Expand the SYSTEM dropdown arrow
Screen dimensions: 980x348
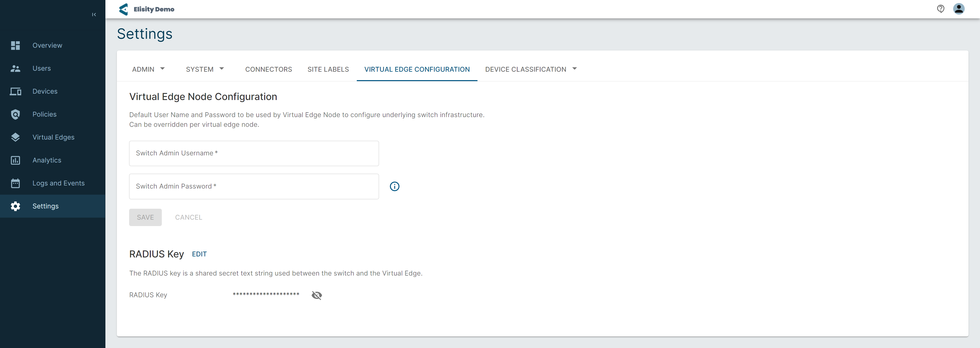(222, 69)
